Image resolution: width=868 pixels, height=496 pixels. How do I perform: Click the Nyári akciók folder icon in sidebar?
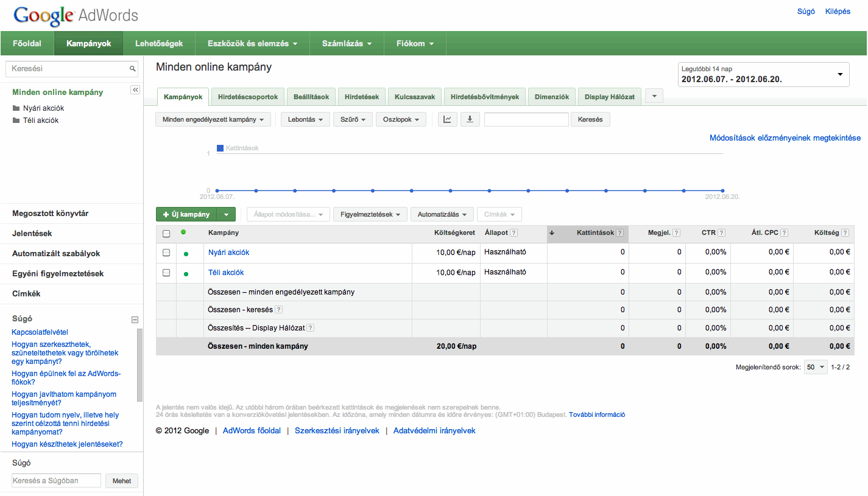click(16, 108)
